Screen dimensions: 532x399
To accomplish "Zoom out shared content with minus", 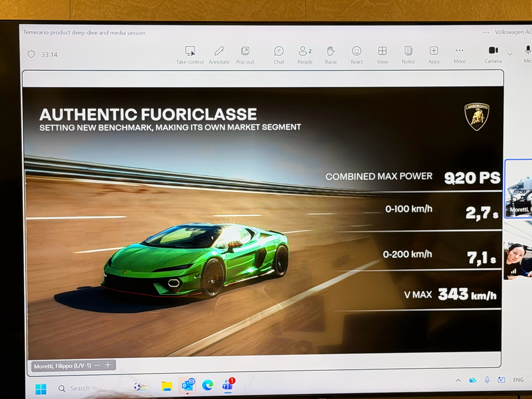I will click(x=97, y=365).
